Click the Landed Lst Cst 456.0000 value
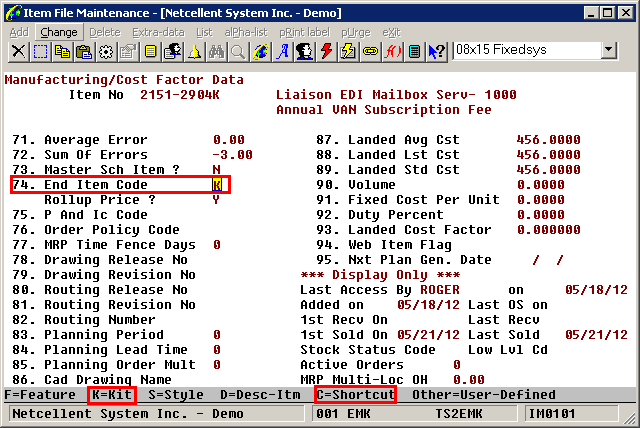The width and height of the screenshot is (640, 428). 548,155
